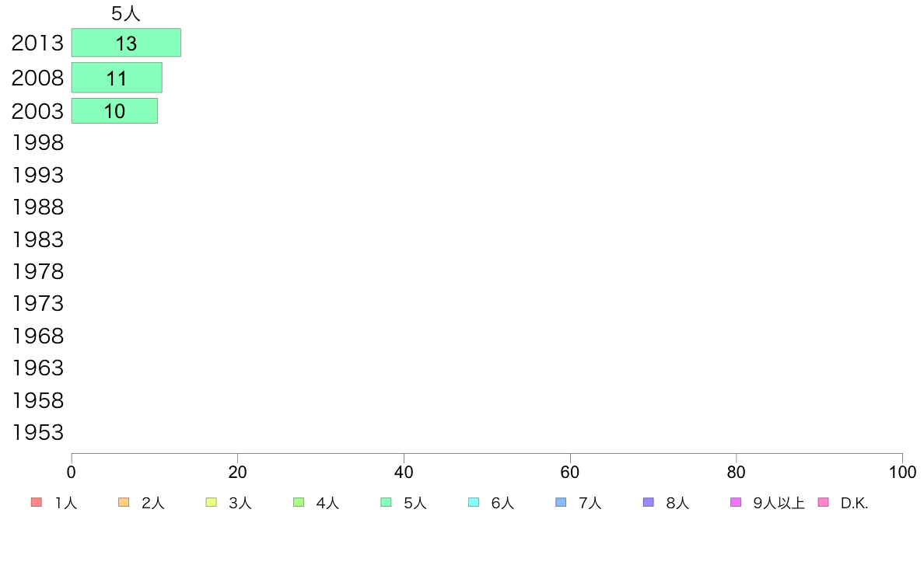Click the 9人以上 legend text
Image resolution: width=924 pixels, height=572 pixels.
coord(779,503)
